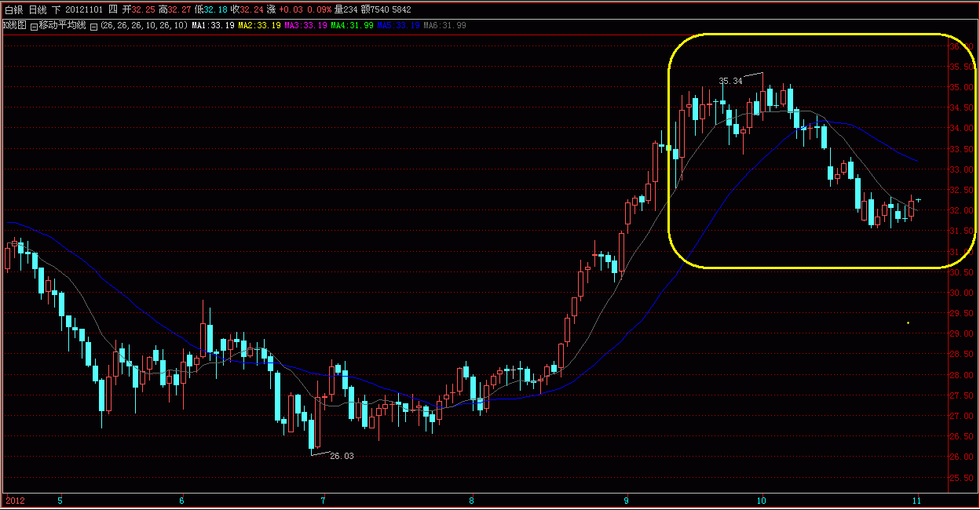The width and height of the screenshot is (980, 510).
Task: Click the 白银 instrument name
Action: 14,9
